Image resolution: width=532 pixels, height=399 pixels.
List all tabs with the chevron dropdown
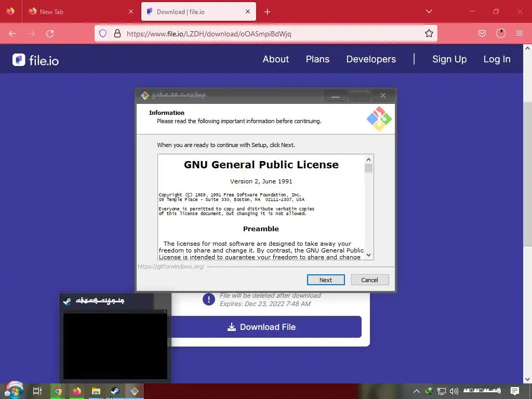click(x=429, y=11)
